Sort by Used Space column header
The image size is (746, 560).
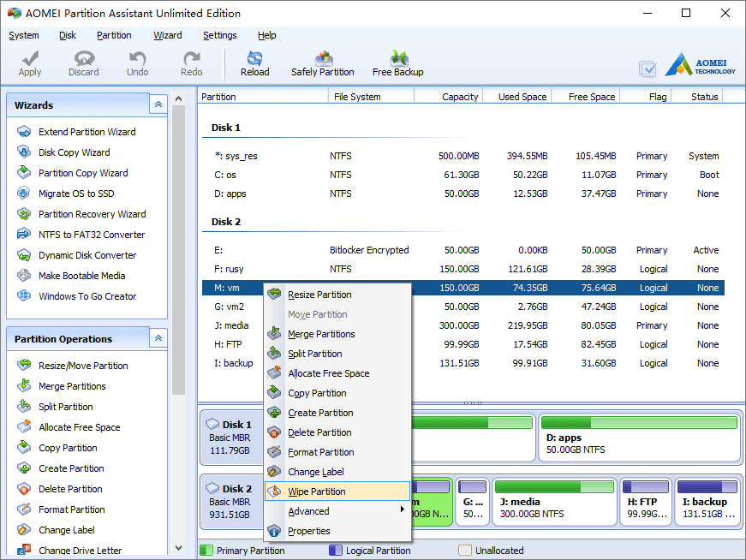[x=517, y=97]
